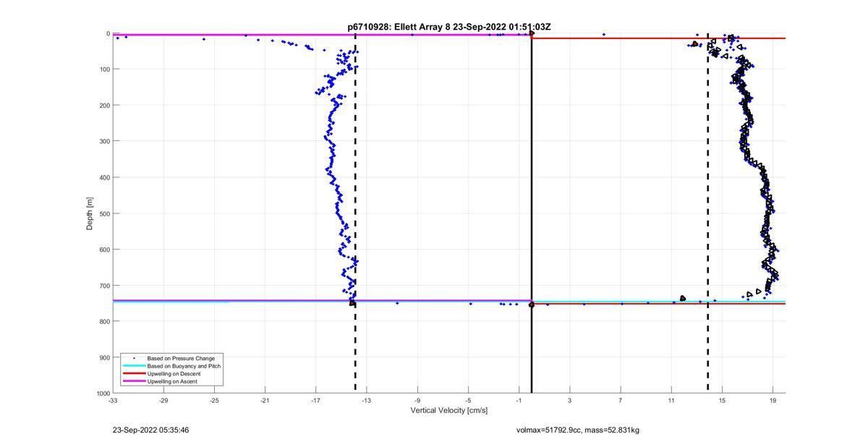The image size is (868, 442).
Task: Click the x-axis tick label '-5'
Action: coord(468,400)
